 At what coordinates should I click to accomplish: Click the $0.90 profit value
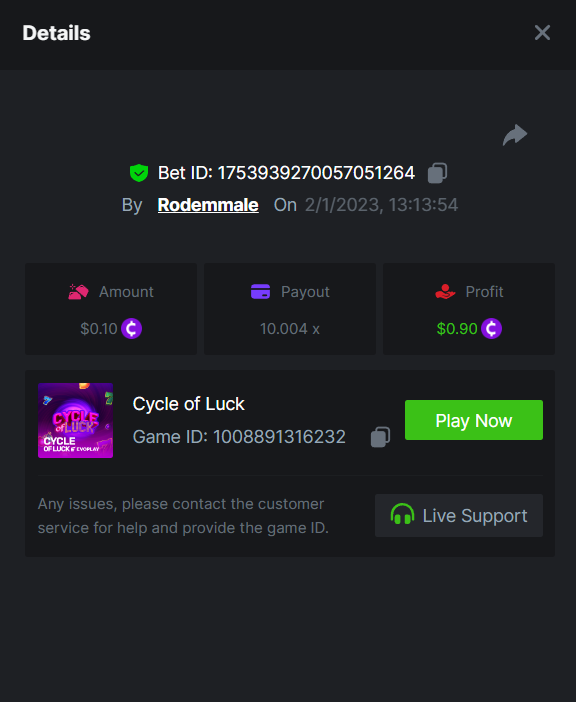pos(457,329)
